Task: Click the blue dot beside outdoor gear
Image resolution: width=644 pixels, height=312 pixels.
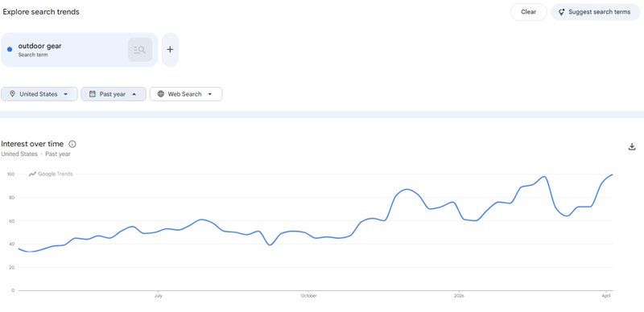Action: (10, 50)
